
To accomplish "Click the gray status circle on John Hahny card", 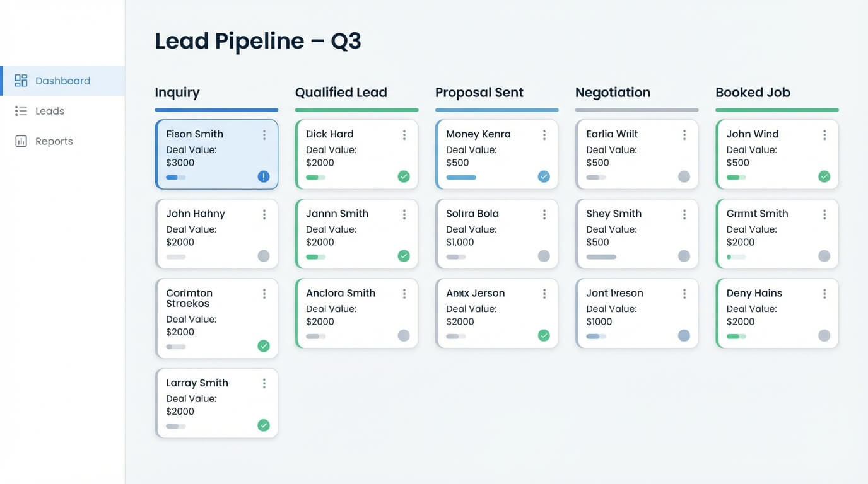I will [x=264, y=256].
